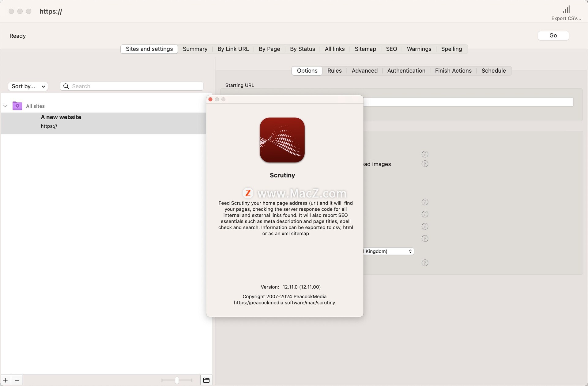
Task: Click the Starting URL label
Action: (239, 85)
